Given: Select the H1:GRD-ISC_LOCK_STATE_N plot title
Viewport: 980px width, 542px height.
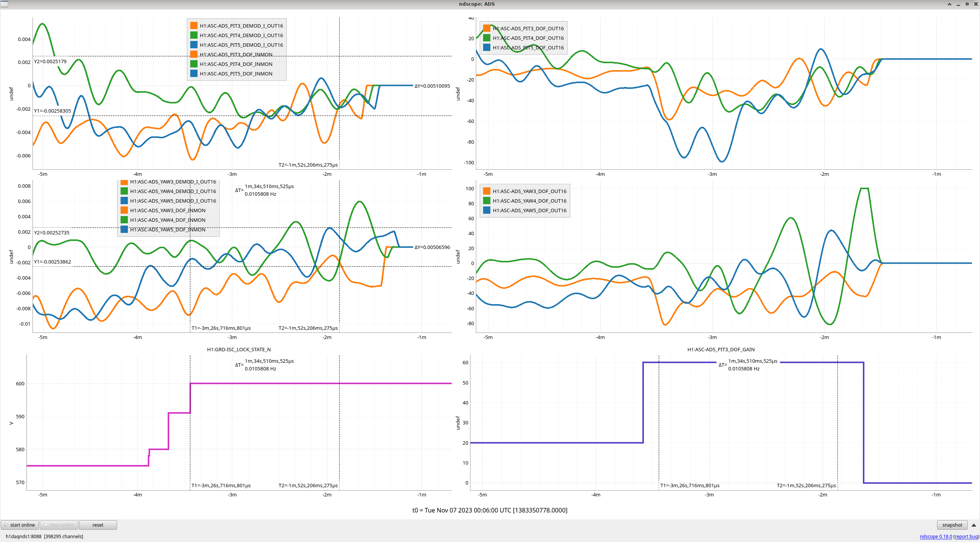Looking at the screenshot, I should pyautogui.click(x=239, y=349).
